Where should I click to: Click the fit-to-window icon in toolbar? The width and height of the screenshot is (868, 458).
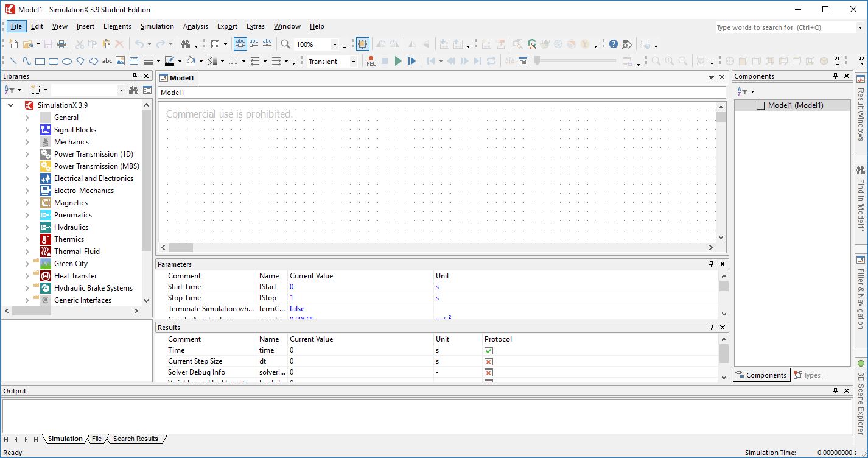(362, 44)
